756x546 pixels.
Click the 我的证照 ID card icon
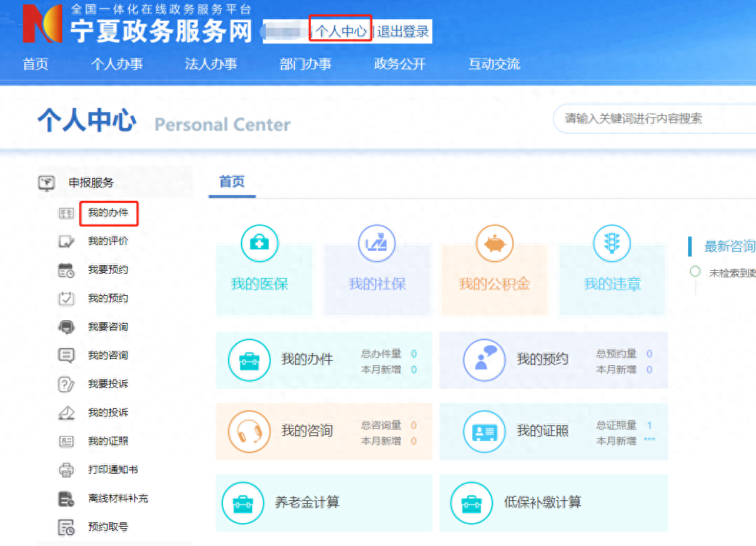(x=484, y=432)
